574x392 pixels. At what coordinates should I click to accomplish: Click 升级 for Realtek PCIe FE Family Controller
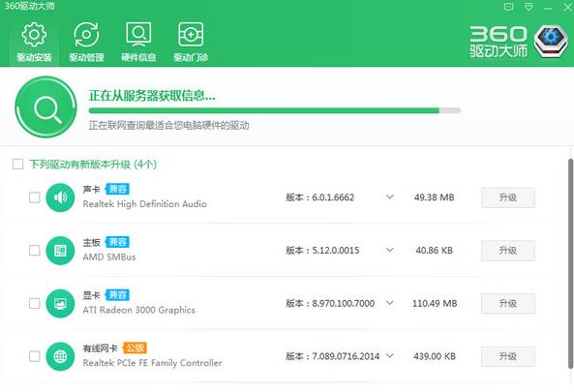(x=508, y=356)
